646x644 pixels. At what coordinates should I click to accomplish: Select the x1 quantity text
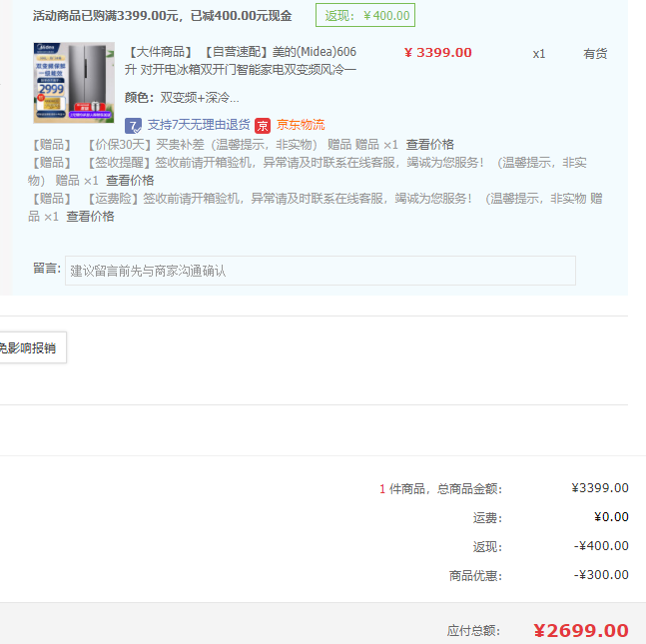tap(539, 54)
